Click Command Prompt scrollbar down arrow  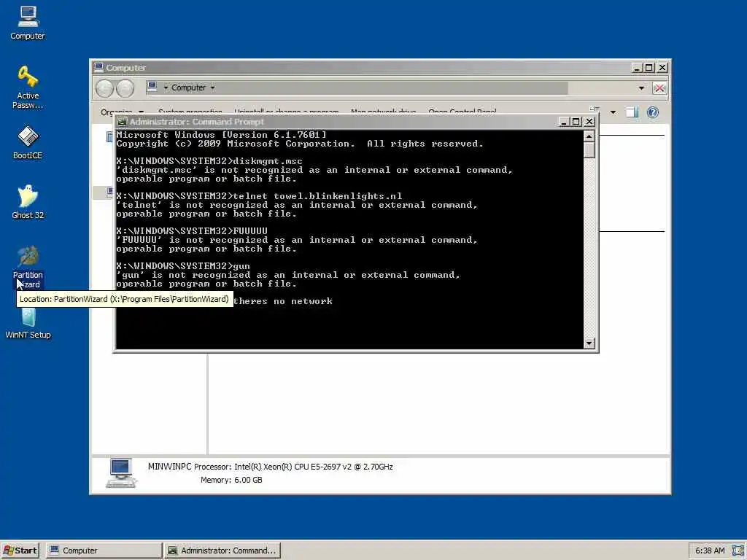pos(589,343)
